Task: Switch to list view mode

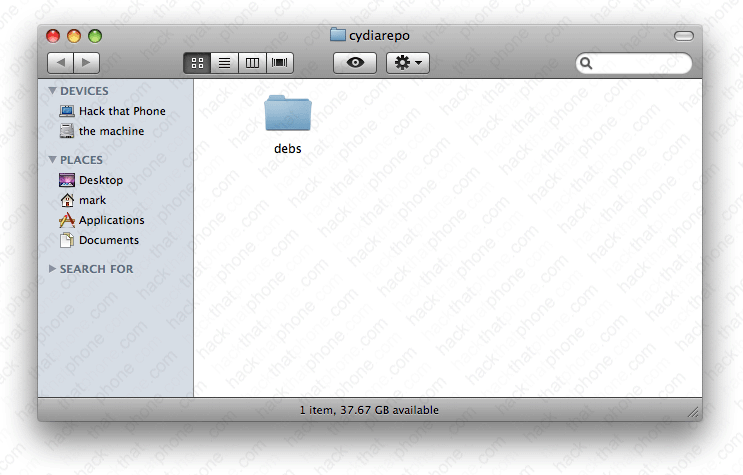Action: pyautogui.click(x=224, y=63)
